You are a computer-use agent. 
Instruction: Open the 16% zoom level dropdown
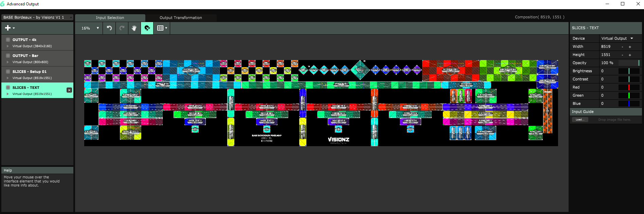pos(90,28)
